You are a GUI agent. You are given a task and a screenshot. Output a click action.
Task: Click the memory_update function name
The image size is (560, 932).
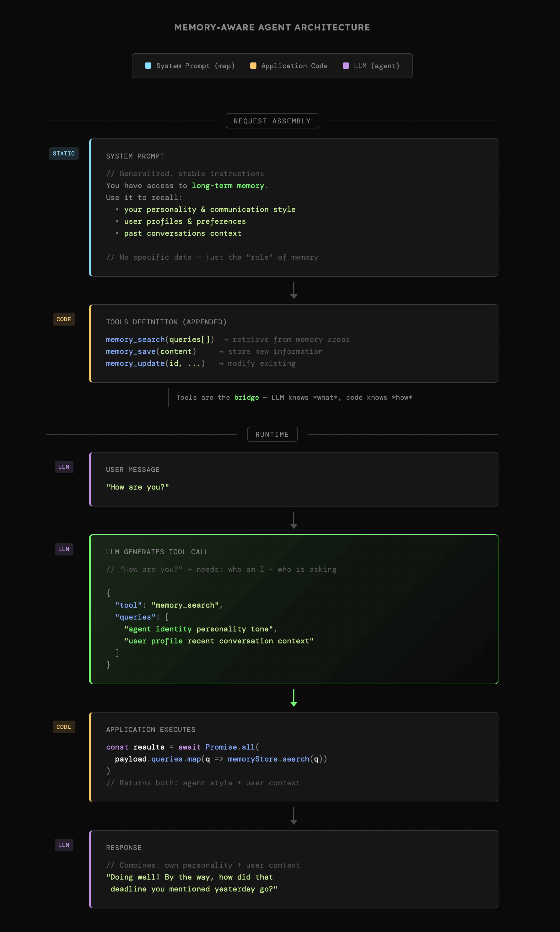(135, 364)
